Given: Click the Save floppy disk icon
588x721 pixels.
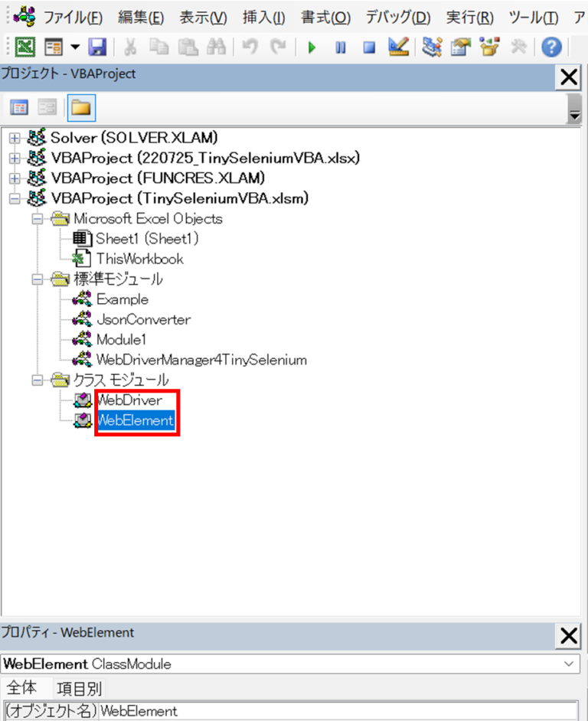Looking at the screenshot, I should point(97,47).
